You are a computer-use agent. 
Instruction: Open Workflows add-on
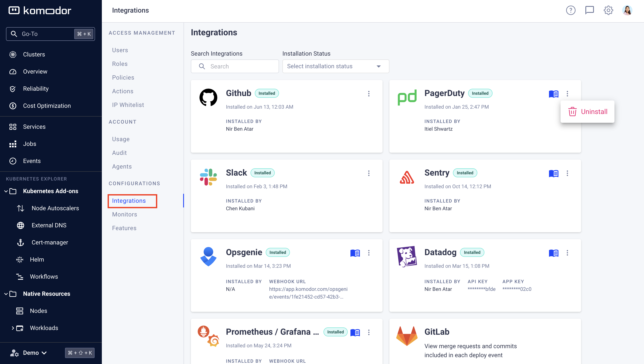click(44, 277)
